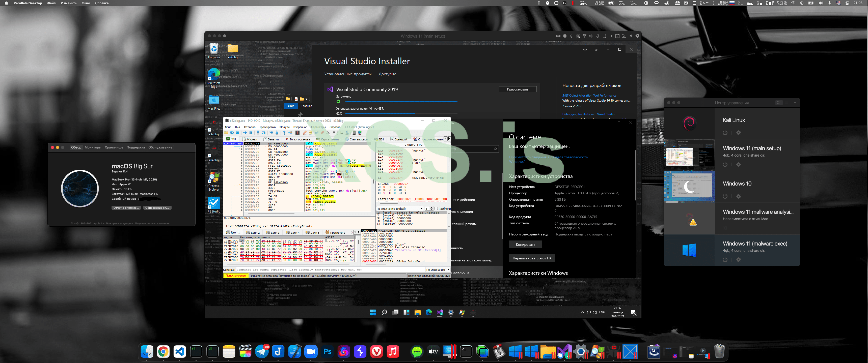Screen dimensions: 868x363
Task: Click the fx functions icon in x32dbg
Action: click(x=328, y=133)
